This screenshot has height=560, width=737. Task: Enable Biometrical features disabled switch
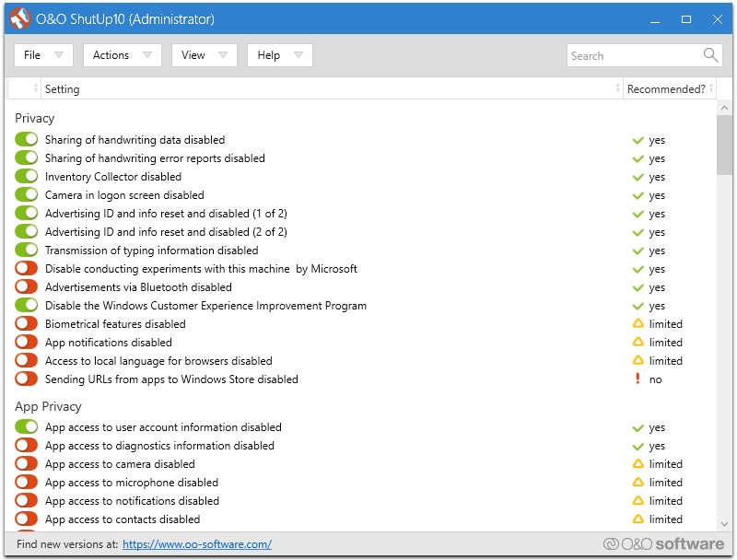tap(27, 324)
